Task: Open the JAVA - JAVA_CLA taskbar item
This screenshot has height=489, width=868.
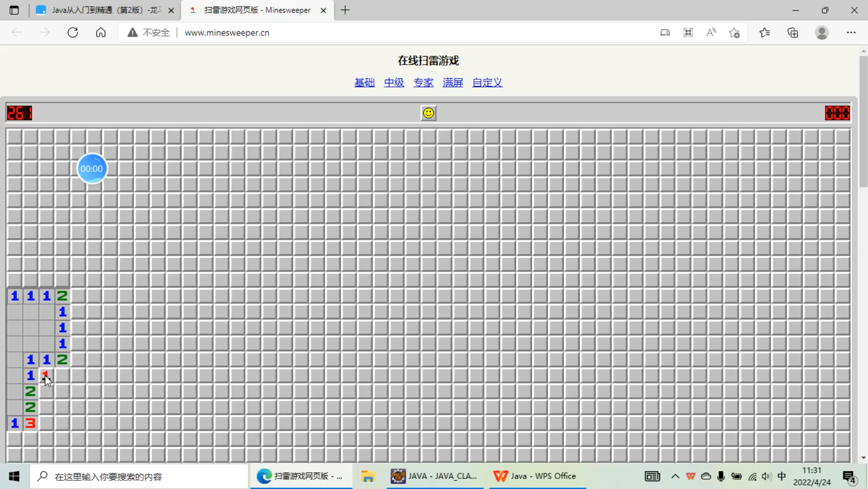Action: pos(434,476)
